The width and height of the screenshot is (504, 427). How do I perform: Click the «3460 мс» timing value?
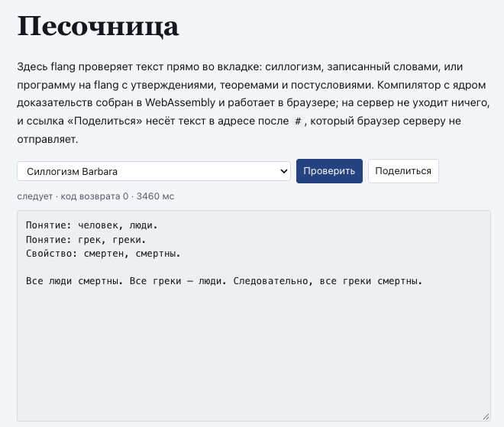click(x=155, y=196)
